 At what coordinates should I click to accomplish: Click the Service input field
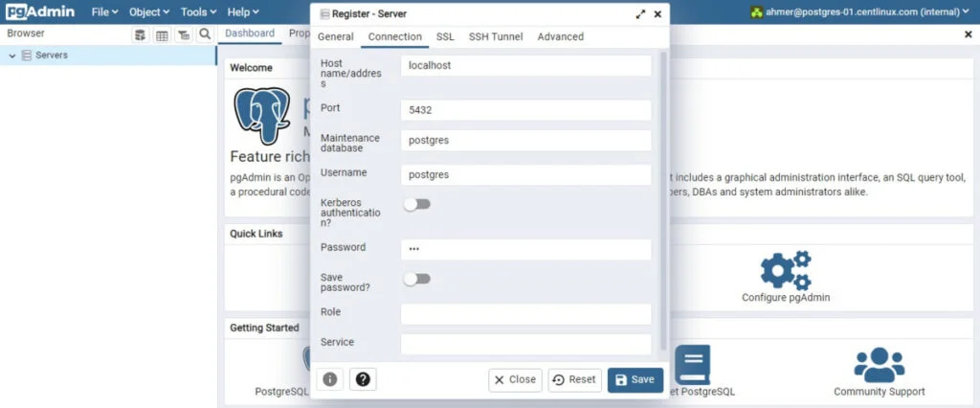click(525, 344)
